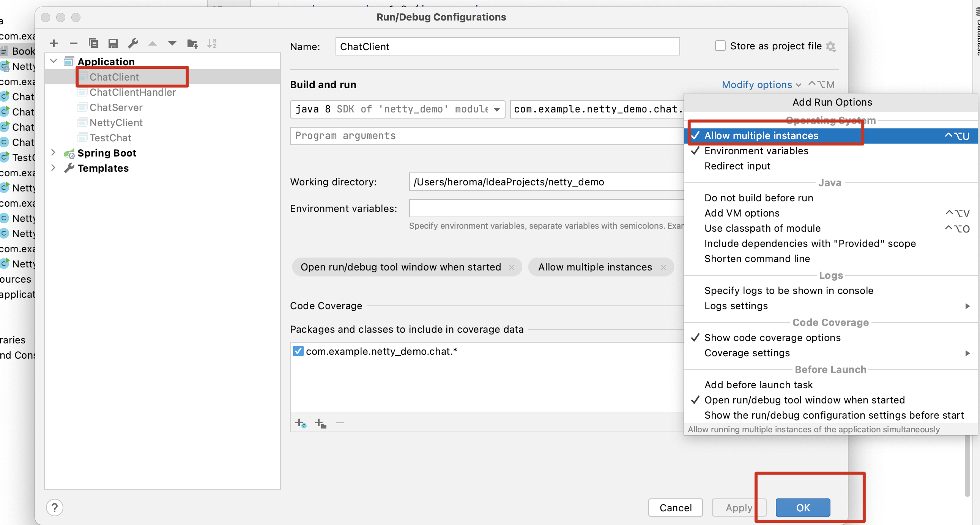
Task: Expand the Spring Boot tree node
Action: coord(53,153)
